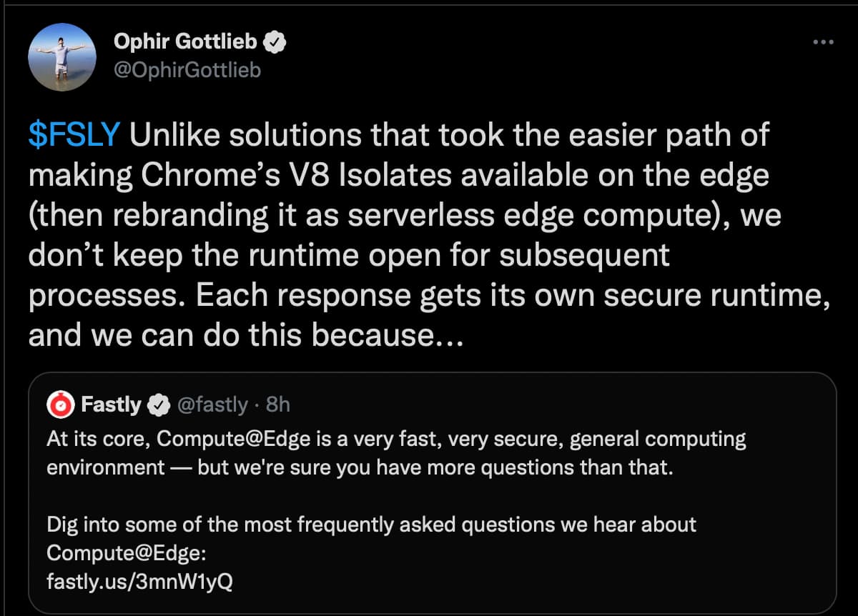This screenshot has width=858, height=616.
Task: Click the Fastly red logo avatar
Action: click(x=61, y=405)
